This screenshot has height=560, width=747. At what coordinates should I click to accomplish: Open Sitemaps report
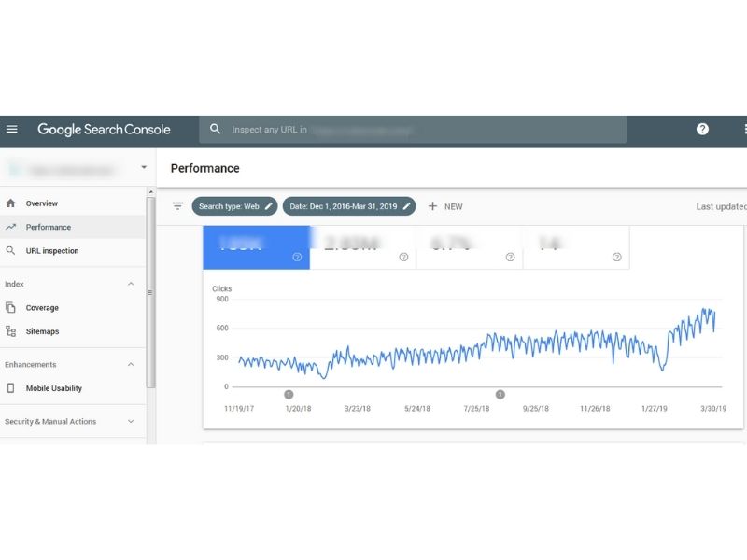pyautogui.click(x=73, y=331)
